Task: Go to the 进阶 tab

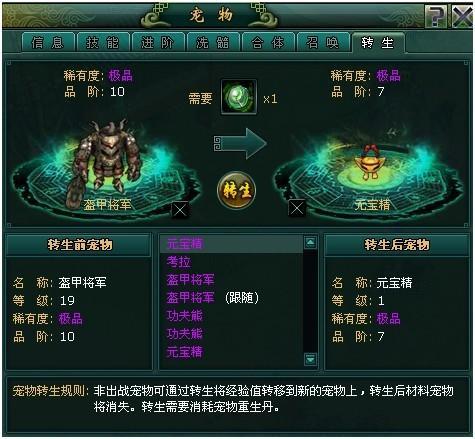Action: pos(158,43)
